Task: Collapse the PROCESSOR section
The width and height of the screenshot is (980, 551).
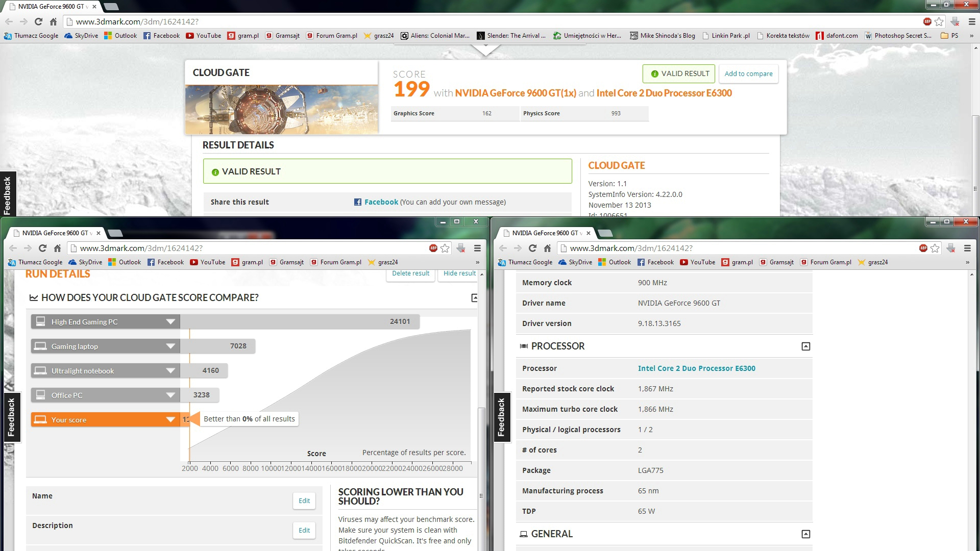Action: click(x=805, y=346)
